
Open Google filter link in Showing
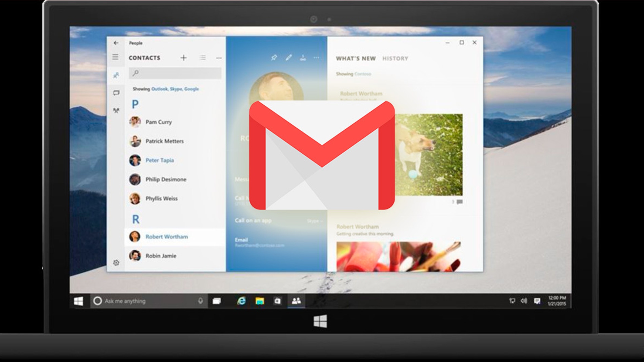(192, 89)
